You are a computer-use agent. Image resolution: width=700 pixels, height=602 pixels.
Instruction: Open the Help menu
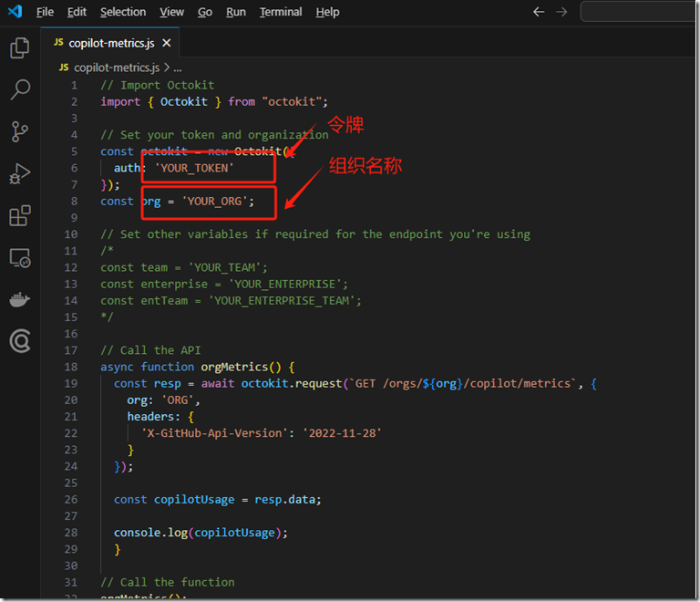(328, 12)
